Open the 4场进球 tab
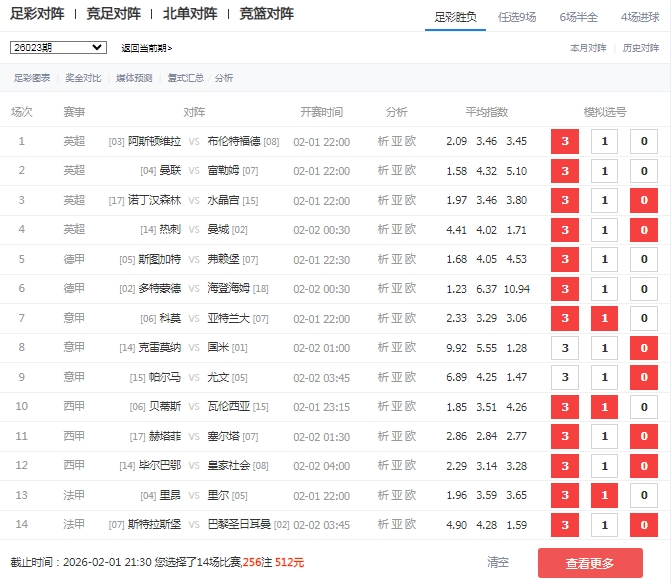 (x=640, y=16)
